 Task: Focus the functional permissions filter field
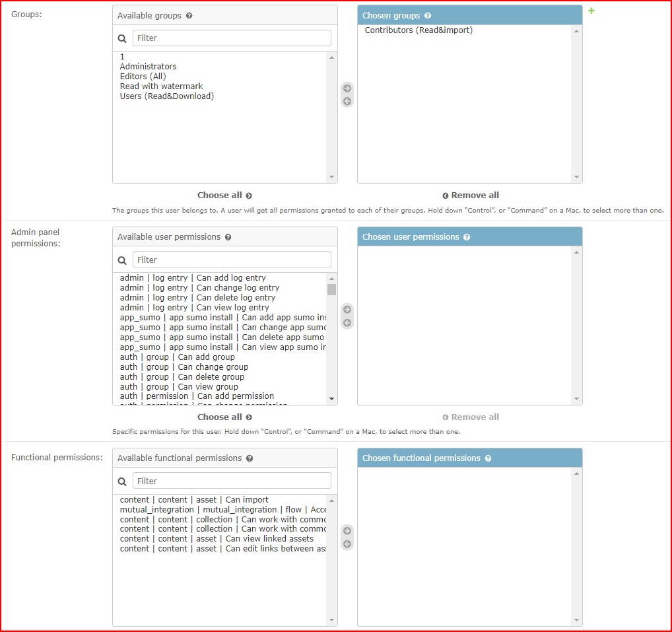tap(232, 481)
